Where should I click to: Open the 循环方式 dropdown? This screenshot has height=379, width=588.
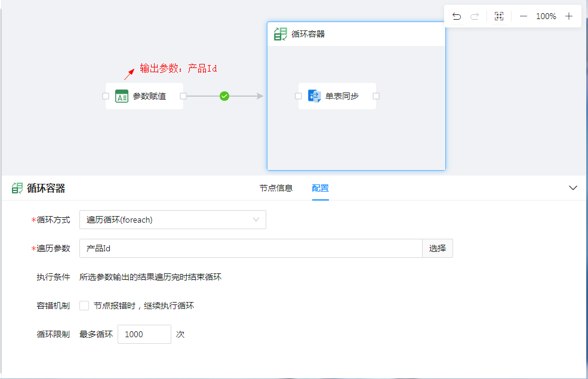coord(173,220)
